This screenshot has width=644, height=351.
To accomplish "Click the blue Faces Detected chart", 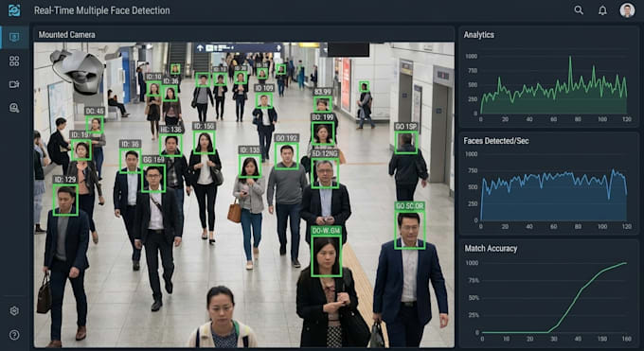I will (x=554, y=195).
